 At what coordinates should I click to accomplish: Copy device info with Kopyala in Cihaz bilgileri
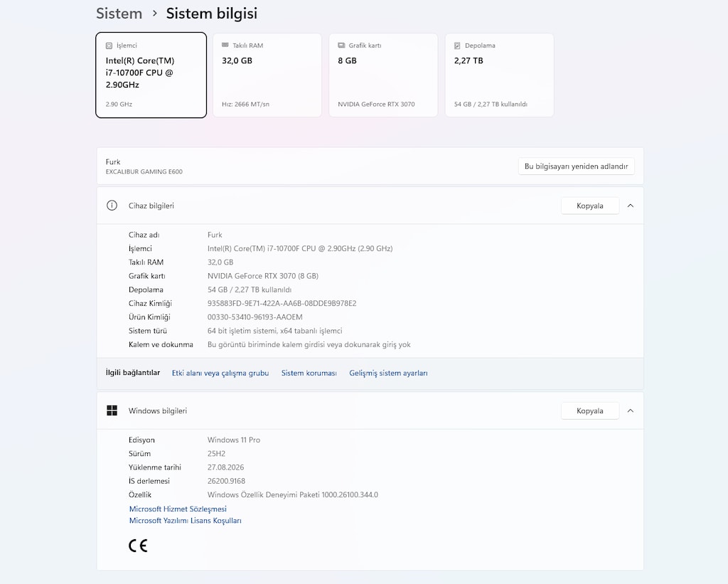[590, 206]
